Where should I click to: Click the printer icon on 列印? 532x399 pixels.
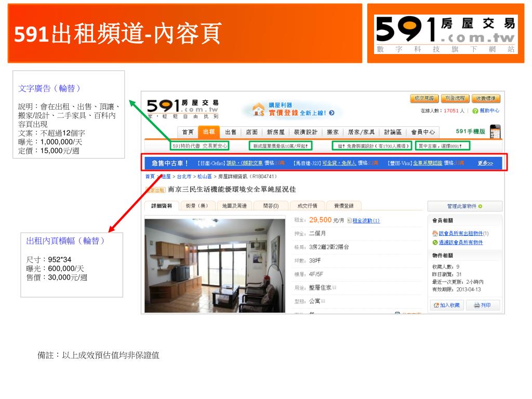pyautogui.click(x=477, y=305)
